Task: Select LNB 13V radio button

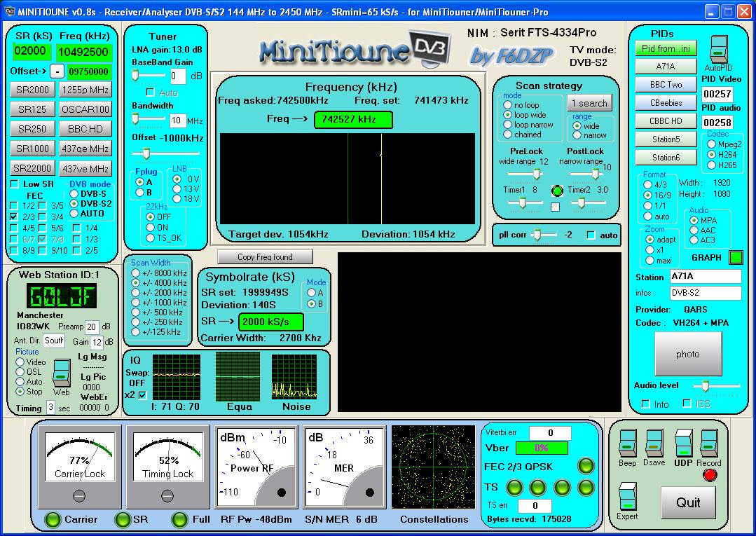Action: 177,188
